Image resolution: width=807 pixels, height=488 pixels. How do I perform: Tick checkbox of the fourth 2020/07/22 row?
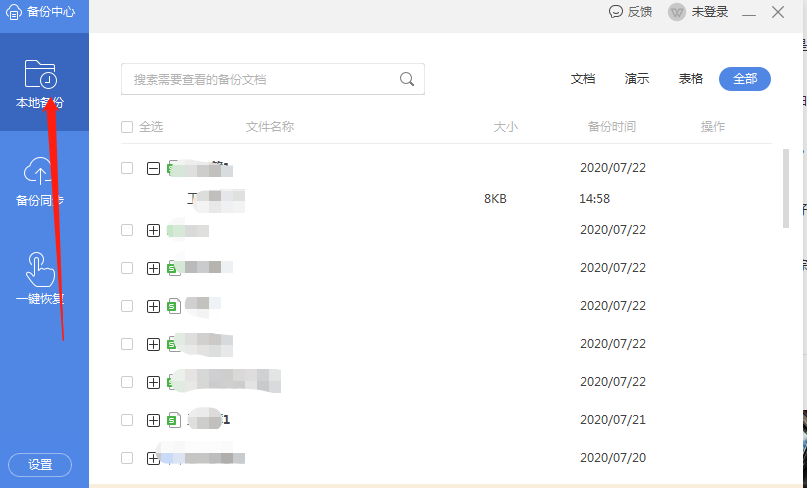(x=127, y=306)
